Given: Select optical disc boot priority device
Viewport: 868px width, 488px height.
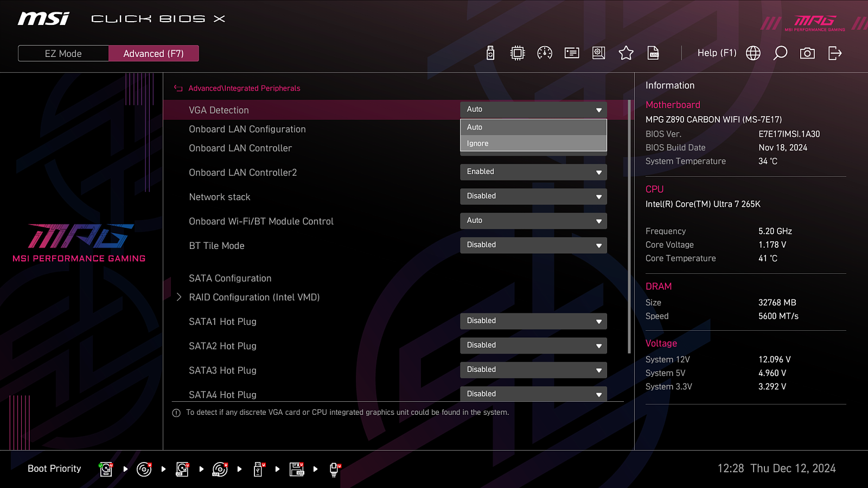Looking at the screenshot, I should pyautogui.click(x=144, y=469).
